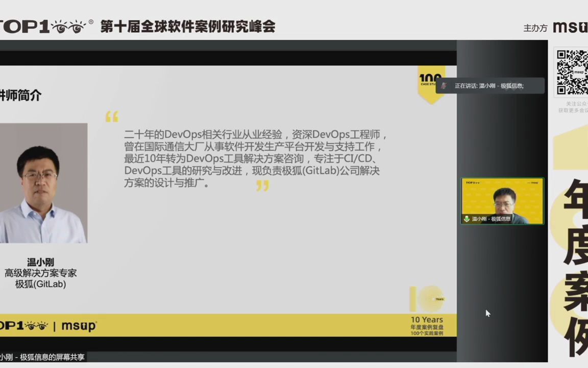Click the TOP100 logo in slide footer
588x368 pixels.
(24, 326)
